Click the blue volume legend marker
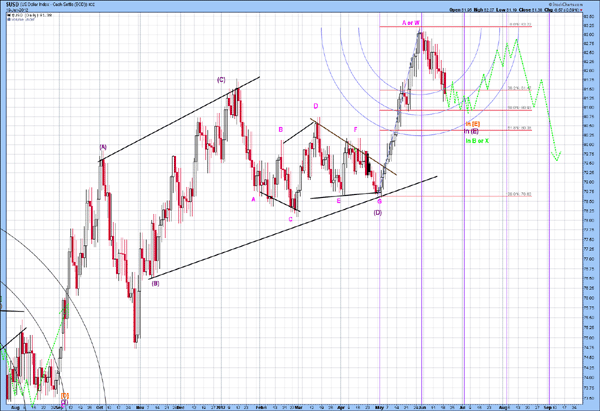Viewport: 600px width, 411px height. click(x=9, y=20)
